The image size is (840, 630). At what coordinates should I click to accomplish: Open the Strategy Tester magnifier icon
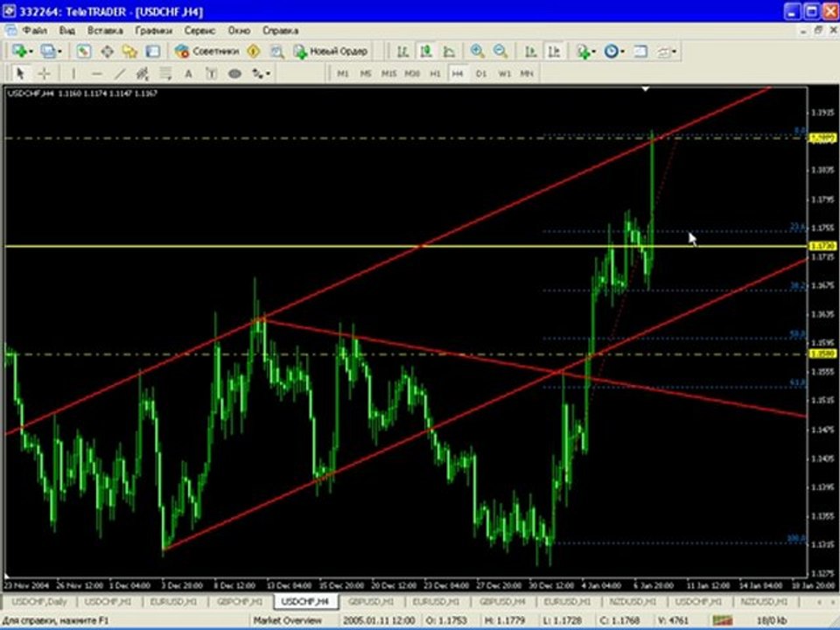click(x=277, y=52)
